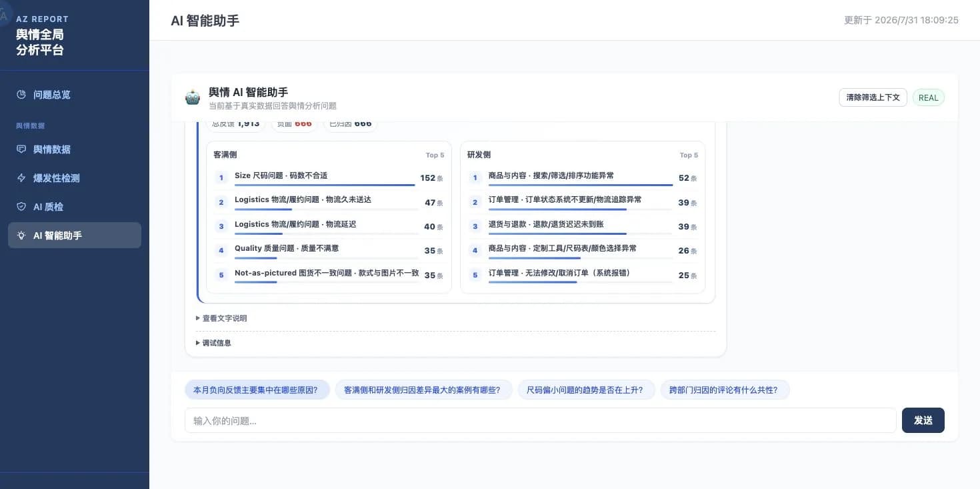
Task: Expand 调试信息 section
Action: coord(213,343)
